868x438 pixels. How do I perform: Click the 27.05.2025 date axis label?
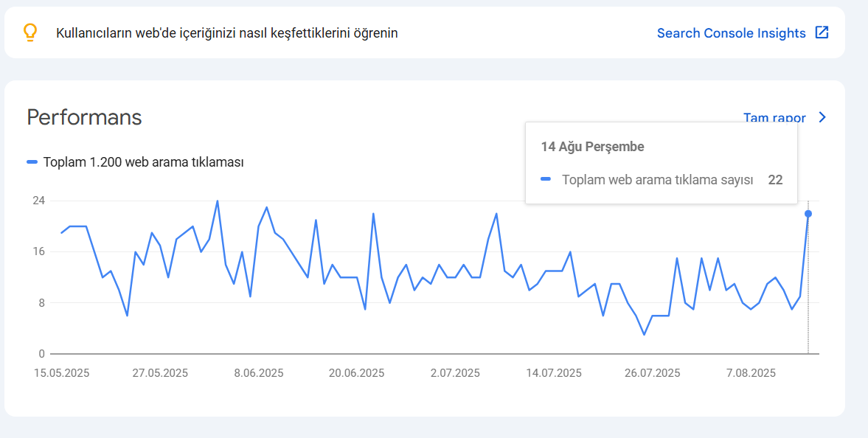point(160,372)
